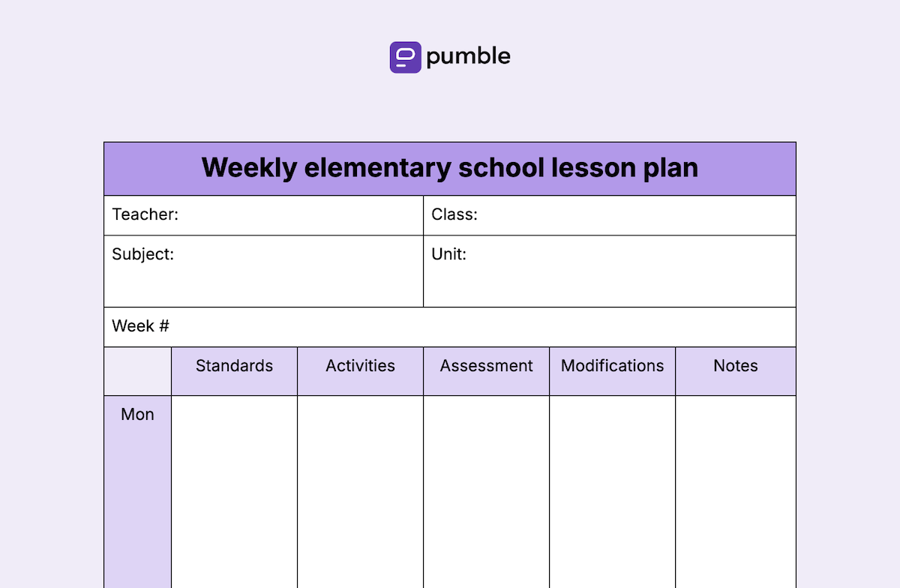Click the Subject field
The height and width of the screenshot is (588, 900).
263,271
